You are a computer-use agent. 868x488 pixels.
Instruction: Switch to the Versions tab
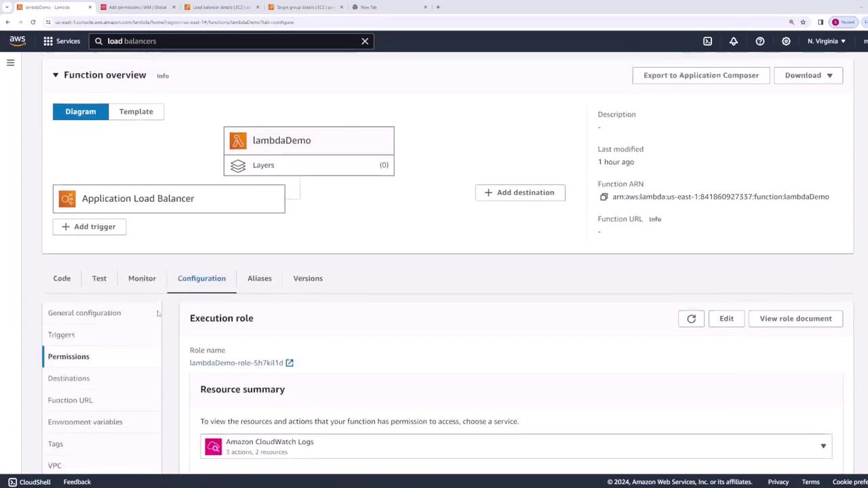pos(308,279)
